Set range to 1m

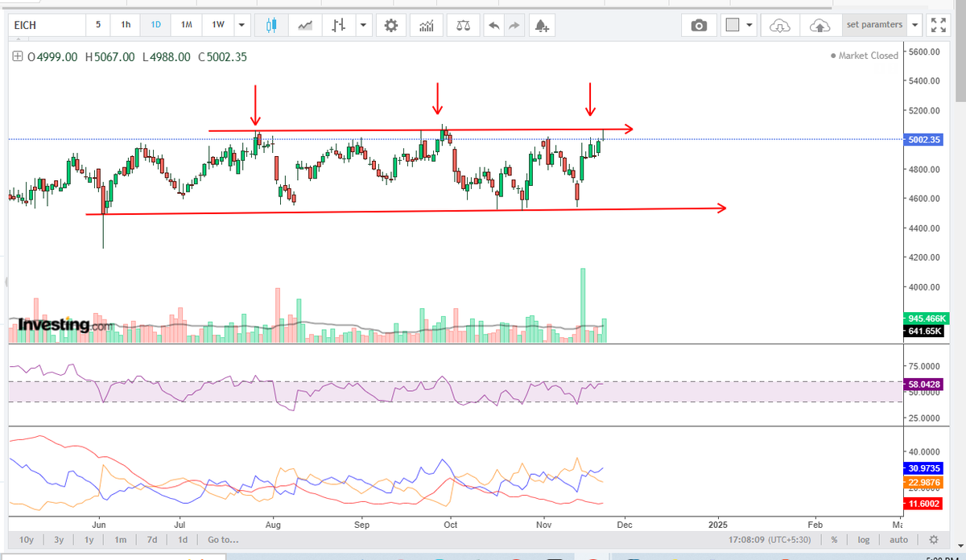pos(121,539)
